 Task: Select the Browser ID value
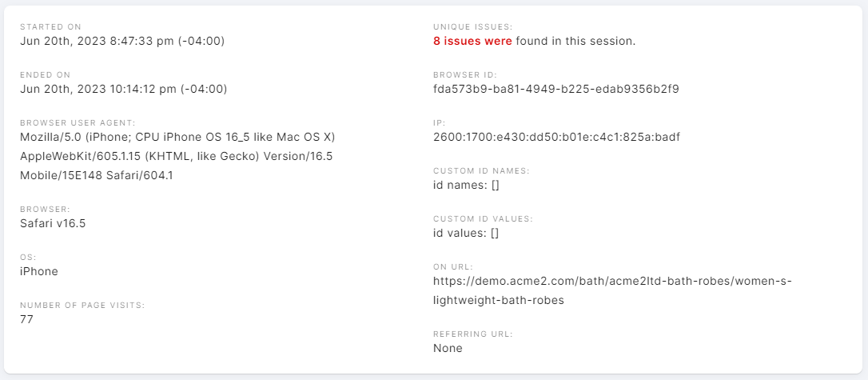556,89
